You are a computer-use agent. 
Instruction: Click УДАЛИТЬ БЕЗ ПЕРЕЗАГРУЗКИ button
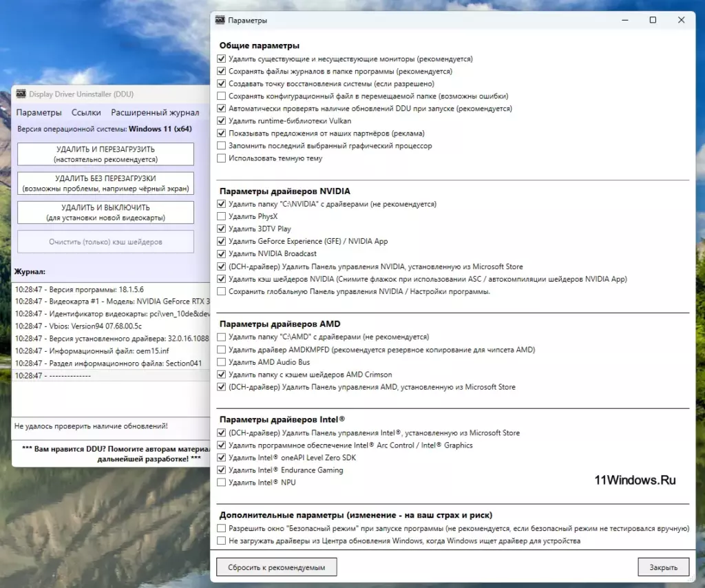tap(105, 183)
